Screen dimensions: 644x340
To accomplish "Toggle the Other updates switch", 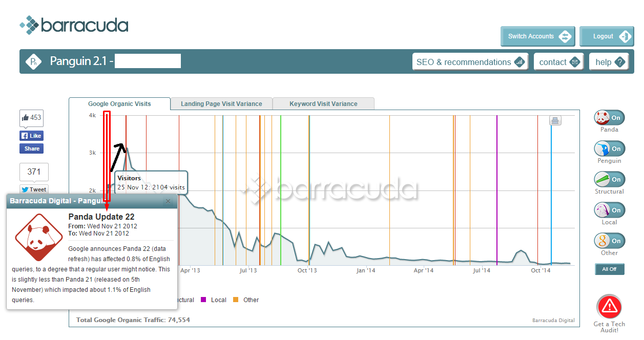I will [x=609, y=241].
